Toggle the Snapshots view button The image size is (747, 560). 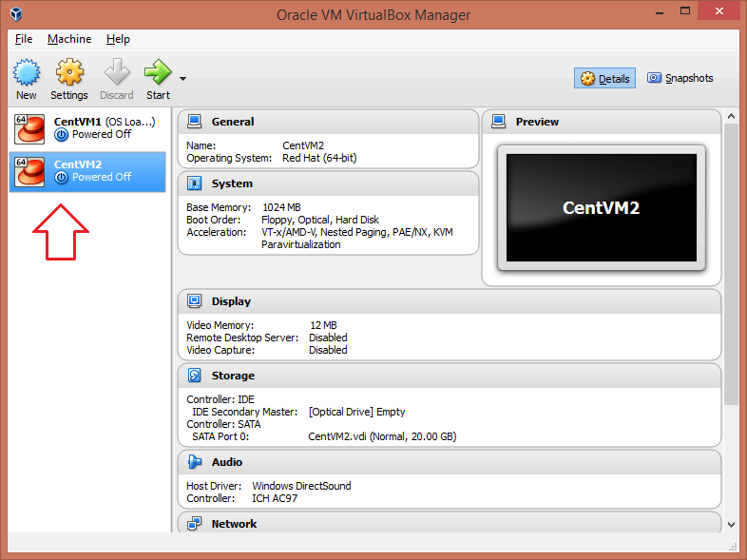[680, 79]
